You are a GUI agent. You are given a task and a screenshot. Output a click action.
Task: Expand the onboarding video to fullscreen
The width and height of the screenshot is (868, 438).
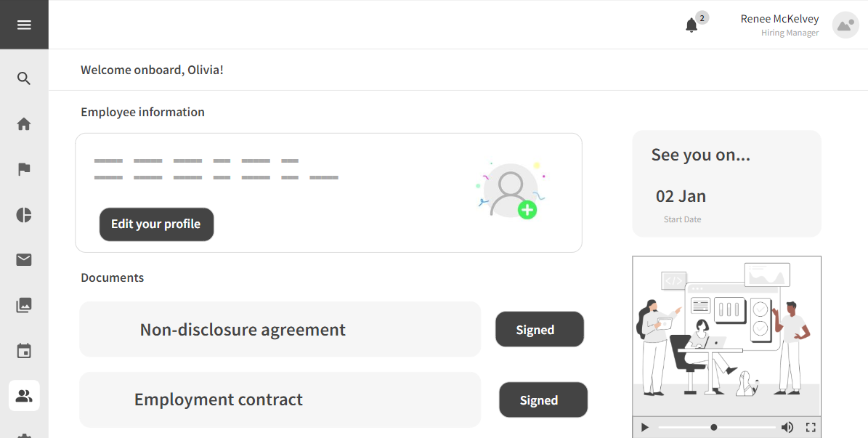coord(811,427)
